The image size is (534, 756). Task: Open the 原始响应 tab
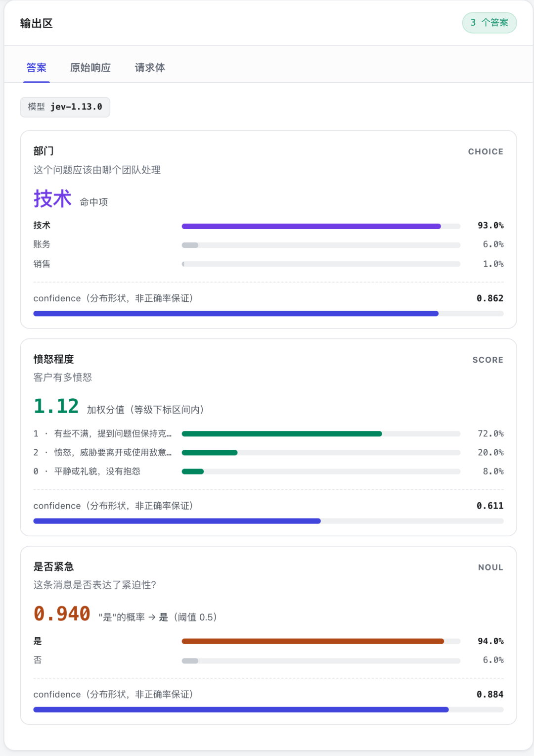tap(90, 68)
